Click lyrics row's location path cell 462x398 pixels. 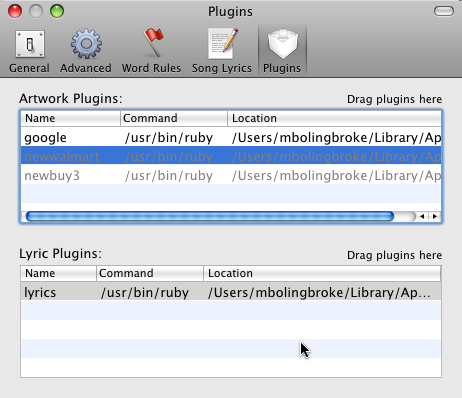(319, 292)
